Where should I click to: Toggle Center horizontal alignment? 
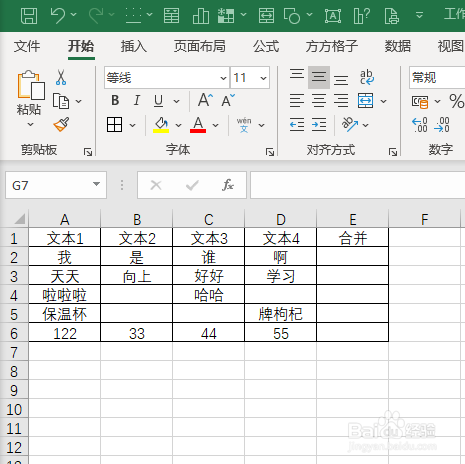pos(319,101)
